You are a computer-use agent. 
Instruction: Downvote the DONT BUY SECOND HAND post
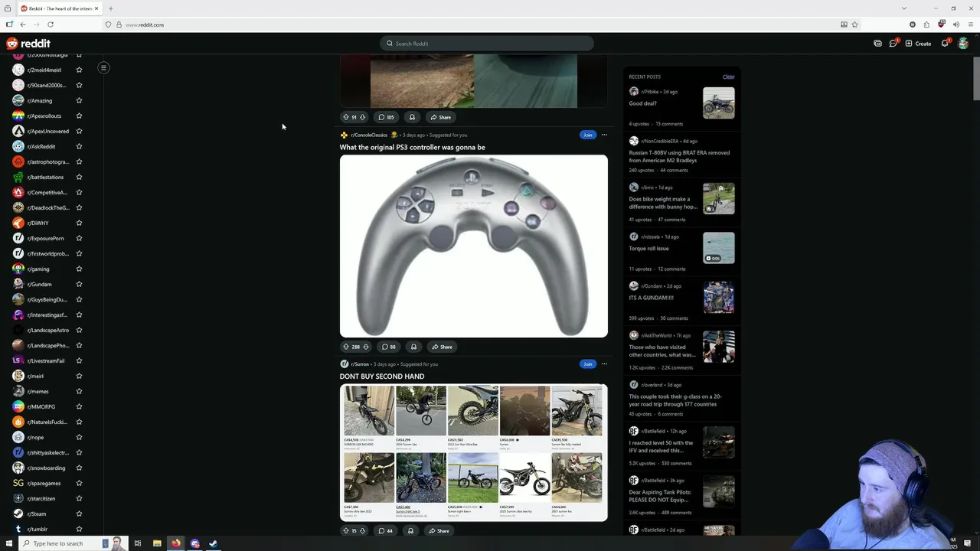click(362, 530)
